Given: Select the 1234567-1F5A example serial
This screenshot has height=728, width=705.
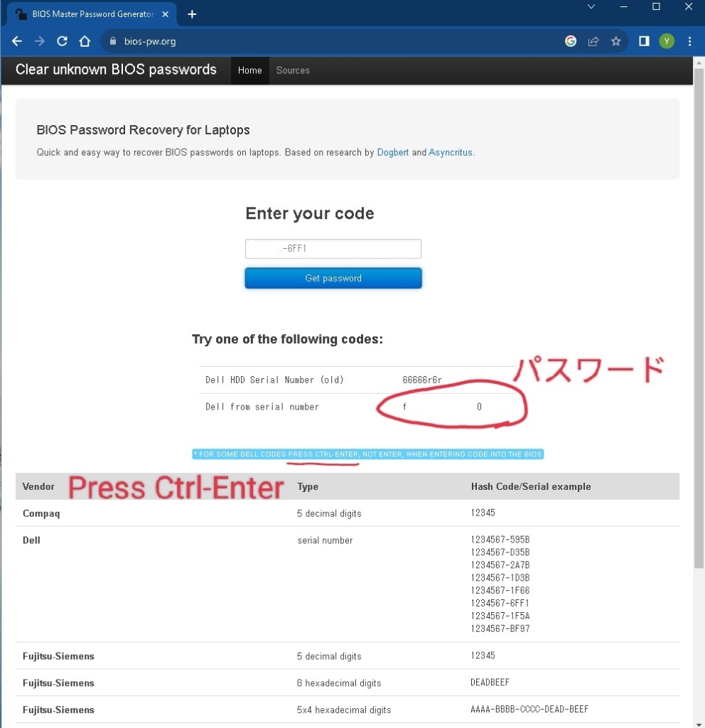Looking at the screenshot, I should [500, 616].
